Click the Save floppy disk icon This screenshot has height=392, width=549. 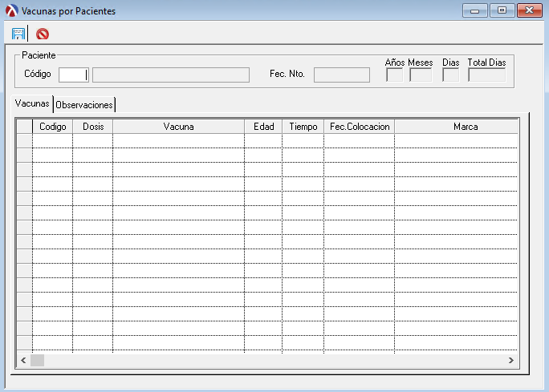[x=18, y=34]
